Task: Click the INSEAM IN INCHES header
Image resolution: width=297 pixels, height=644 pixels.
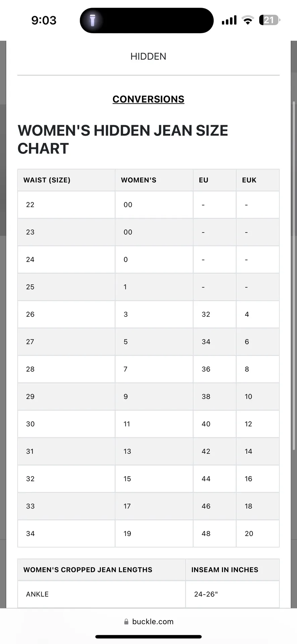Action: pos(225,570)
